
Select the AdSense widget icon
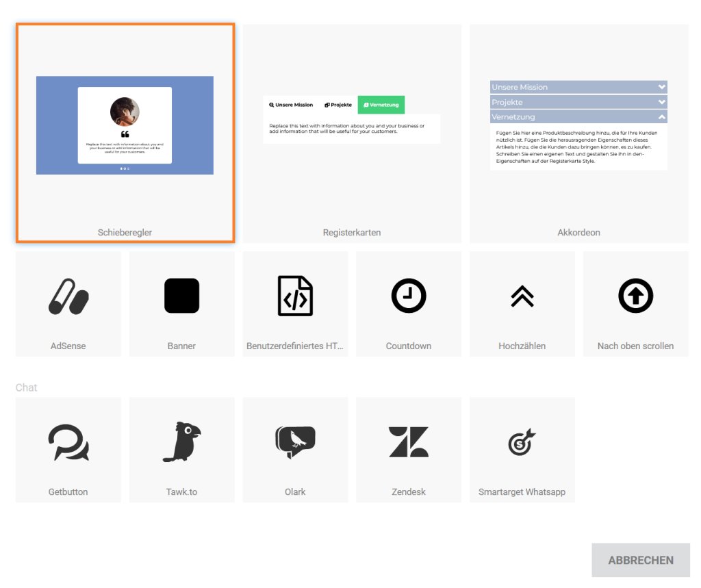pos(68,296)
